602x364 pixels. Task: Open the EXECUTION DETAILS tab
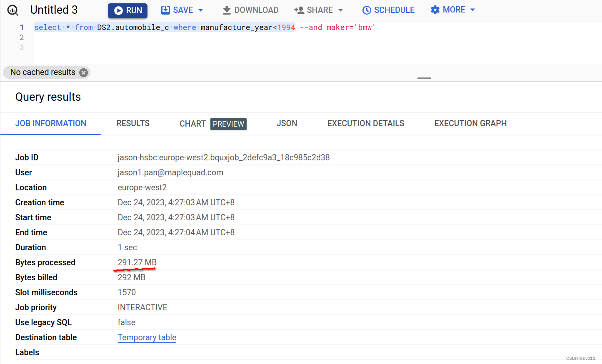[x=366, y=123]
